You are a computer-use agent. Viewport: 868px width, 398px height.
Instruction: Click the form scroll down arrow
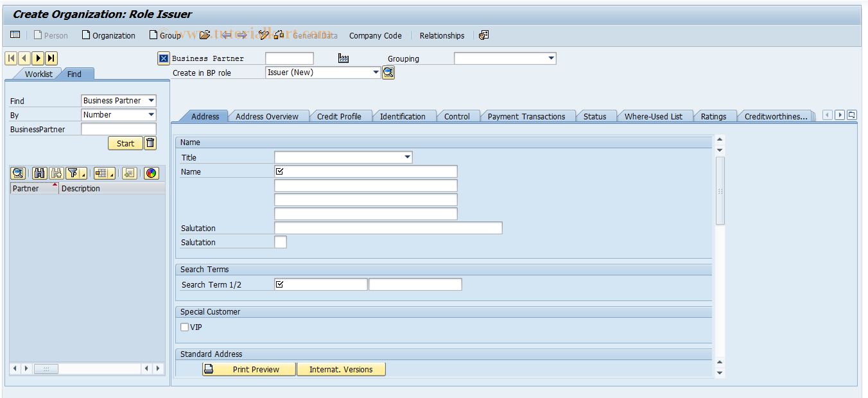tap(720, 372)
